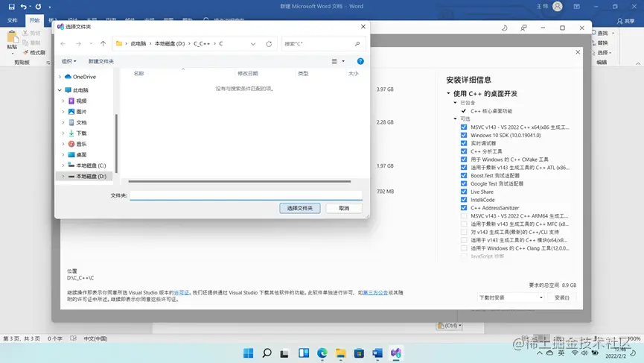Click the Save icon in Word title bar
This screenshot has height=363, width=644.
coord(11,7)
